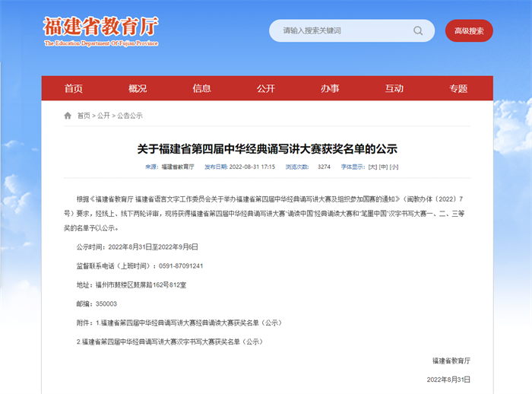
Task: Open the 概况 navigation tab
Action: point(138,89)
